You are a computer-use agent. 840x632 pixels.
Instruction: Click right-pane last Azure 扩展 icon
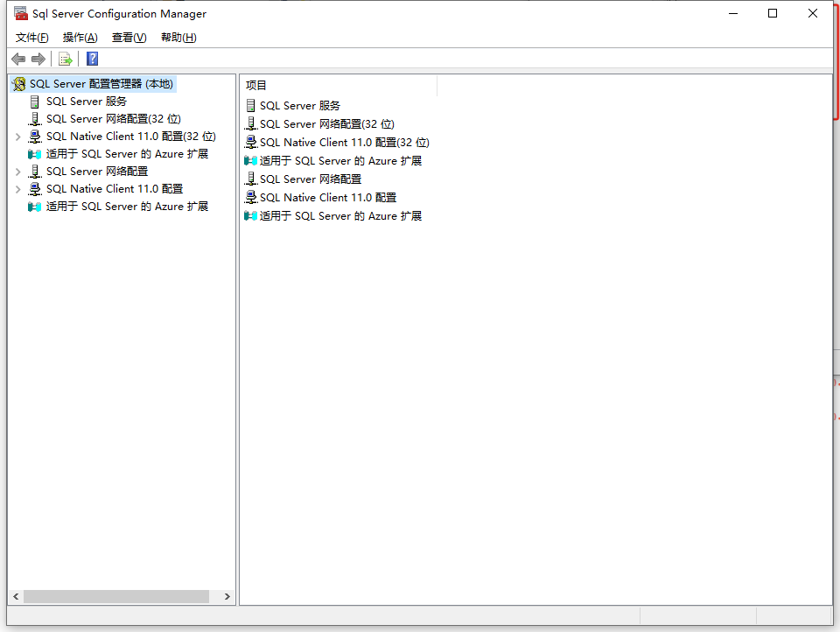click(250, 216)
